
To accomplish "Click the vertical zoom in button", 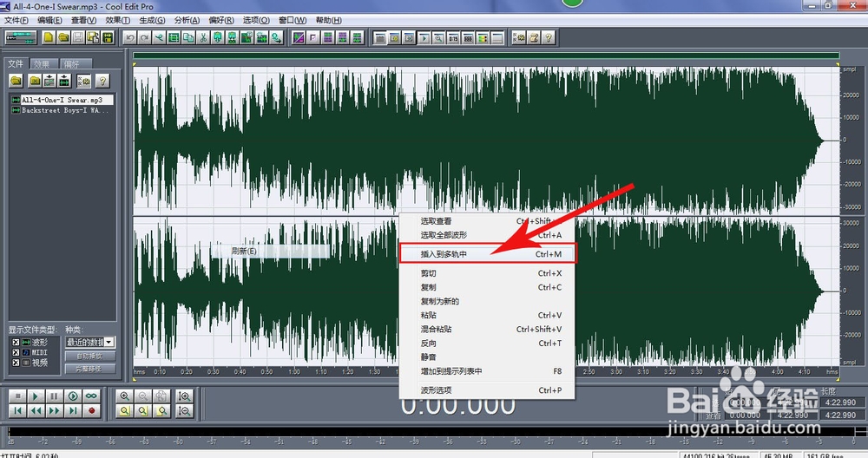I will [184, 396].
